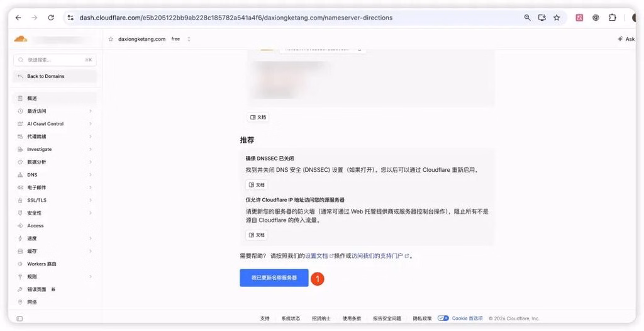Screen dimensions: 644x331
Task: Open 报告安全问题 footer link
Action: pyautogui.click(x=387, y=318)
